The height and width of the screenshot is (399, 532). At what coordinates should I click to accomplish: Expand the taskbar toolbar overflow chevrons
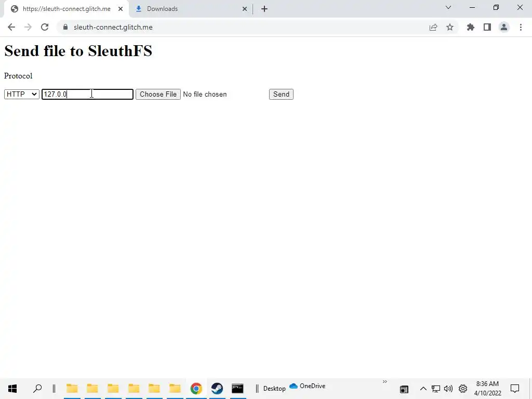(385, 382)
